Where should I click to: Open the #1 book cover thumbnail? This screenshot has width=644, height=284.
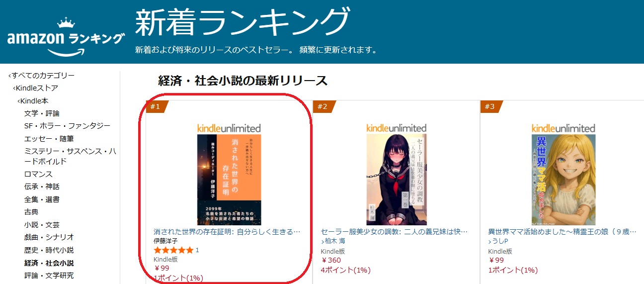pyautogui.click(x=229, y=180)
